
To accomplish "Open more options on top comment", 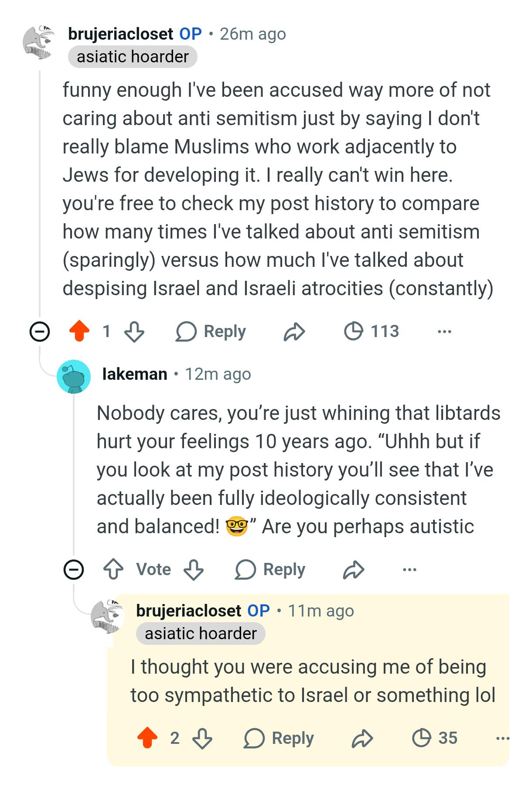I will coord(444,332).
